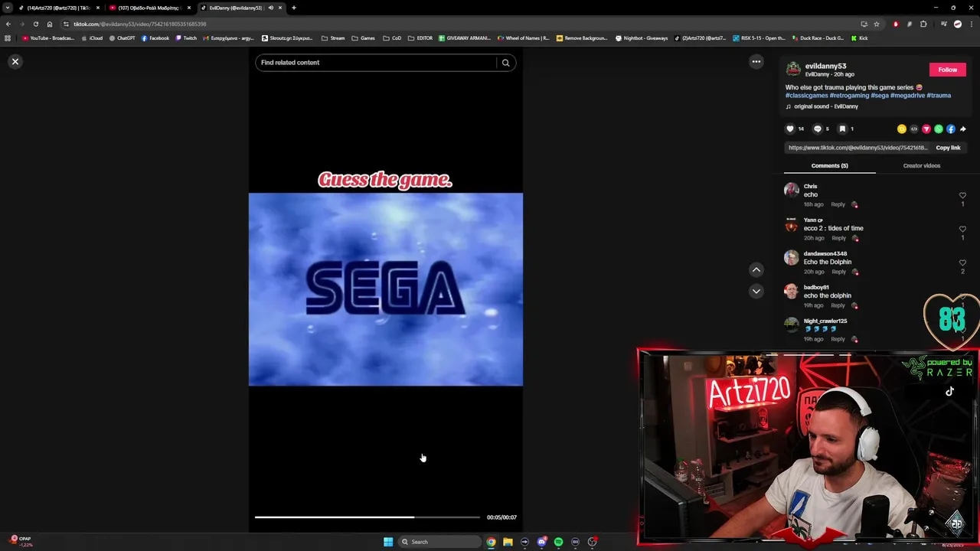The image size is (980, 551).
Task: Open the Twitch bookmark
Action: 186,38
